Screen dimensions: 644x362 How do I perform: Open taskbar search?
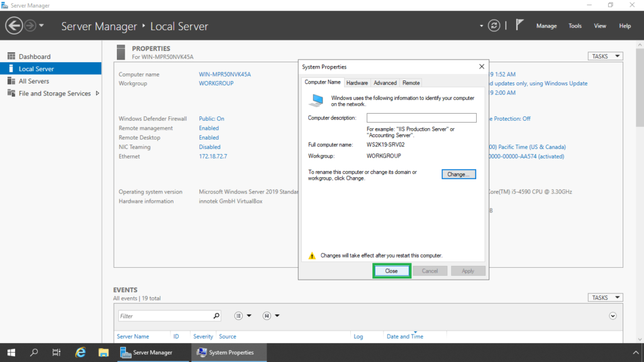click(x=34, y=353)
